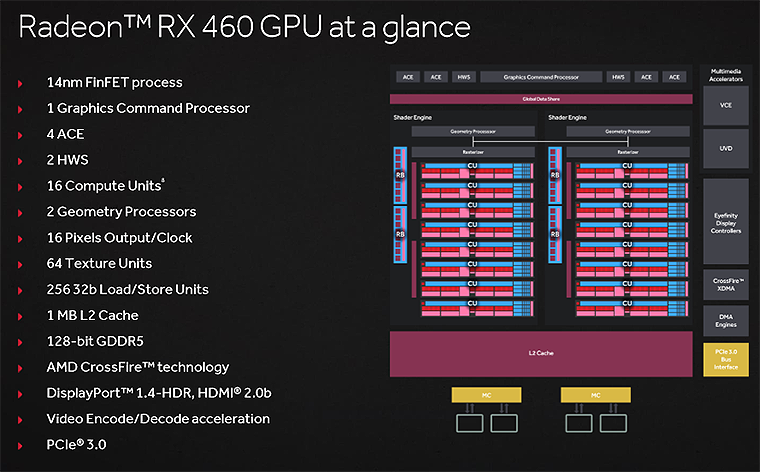
Task: Click the '1 Graphics Command Processor' bullet
Action: [148, 108]
